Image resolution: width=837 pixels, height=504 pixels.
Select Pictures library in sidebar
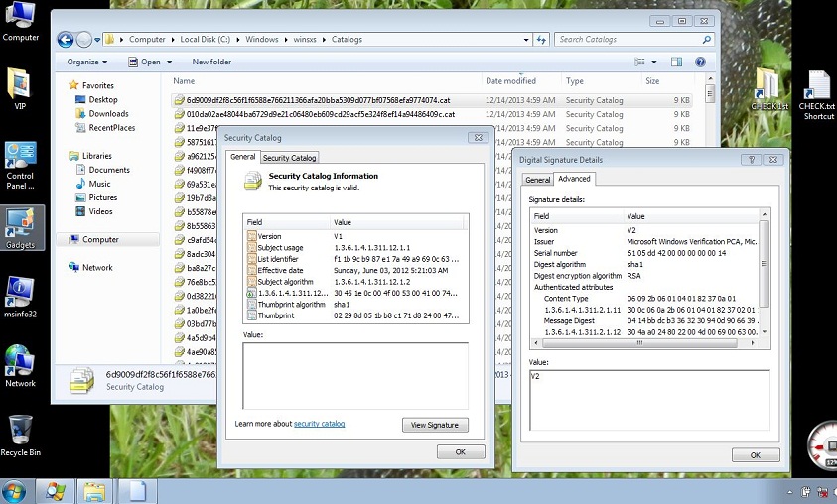[102, 197]
